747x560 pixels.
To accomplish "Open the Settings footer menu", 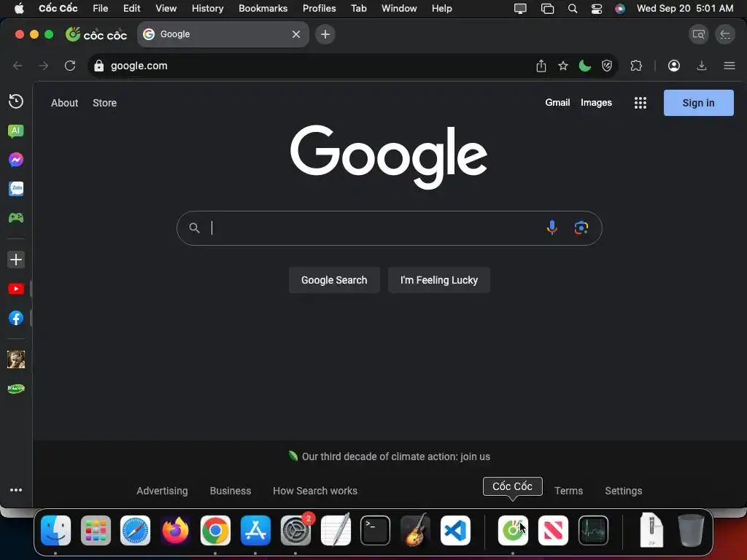I will [x=623, y=491].
